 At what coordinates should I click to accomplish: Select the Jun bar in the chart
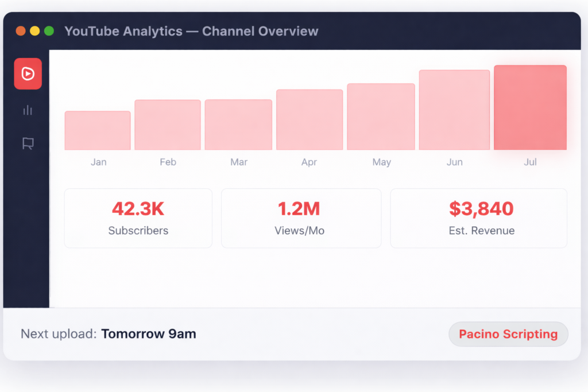454,110
